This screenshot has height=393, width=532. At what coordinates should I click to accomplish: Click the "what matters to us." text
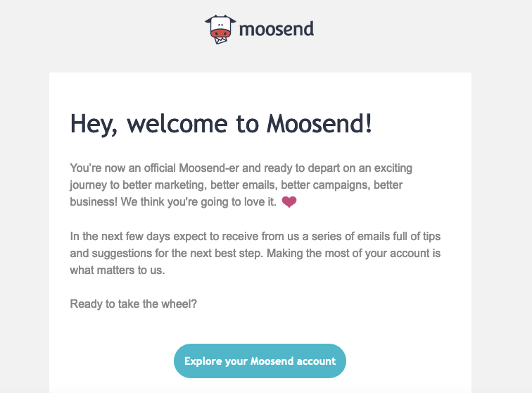[117, 270]
